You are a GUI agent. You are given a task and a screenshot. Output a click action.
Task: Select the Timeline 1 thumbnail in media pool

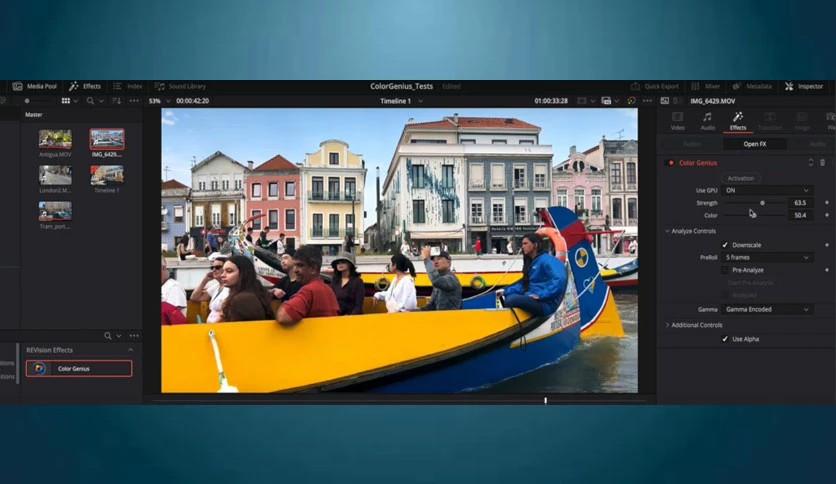pos(107,174)
